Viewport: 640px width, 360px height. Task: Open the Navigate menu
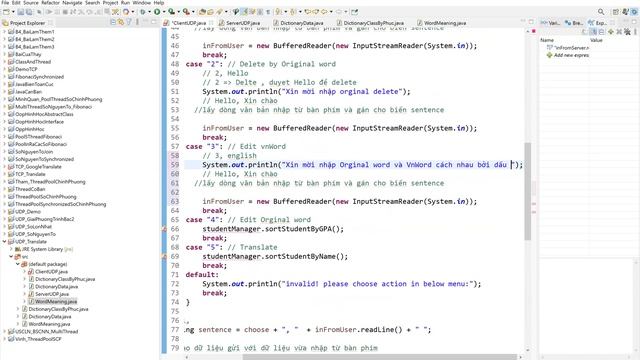(72, 2)
